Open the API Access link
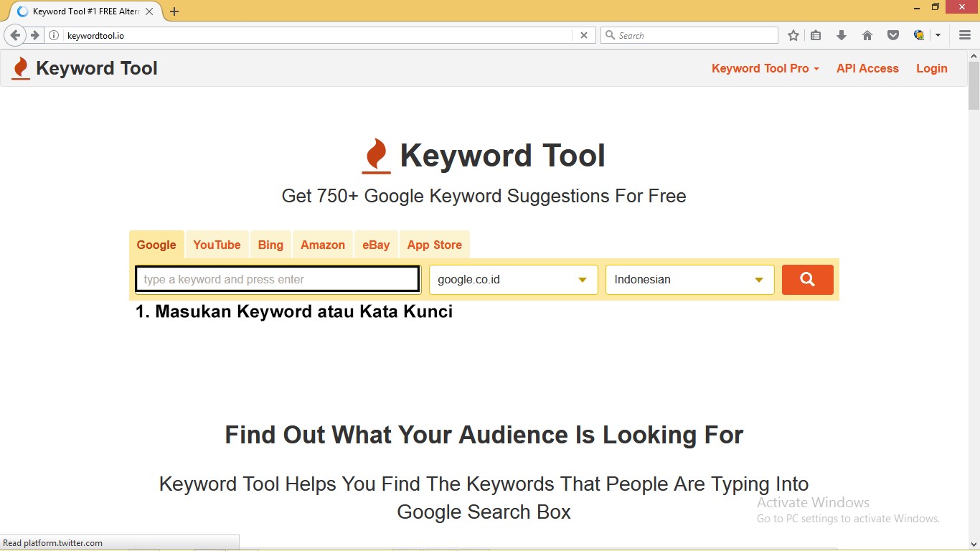980x551 pixels. [x=867, y=68]
